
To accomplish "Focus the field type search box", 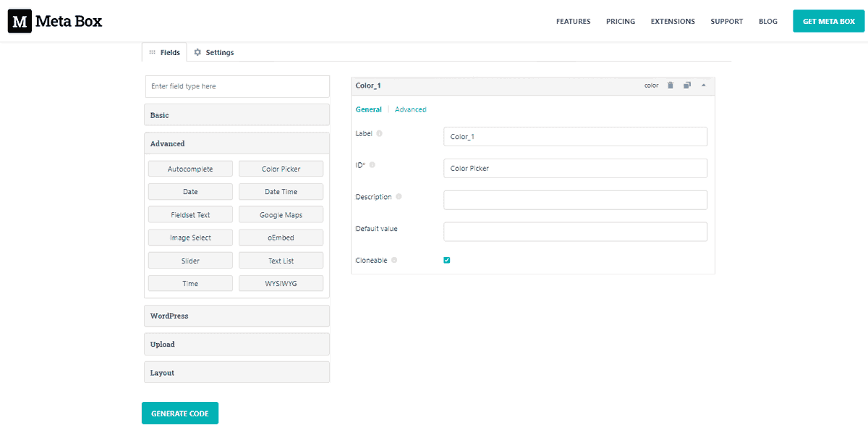I will click(237, 86).
